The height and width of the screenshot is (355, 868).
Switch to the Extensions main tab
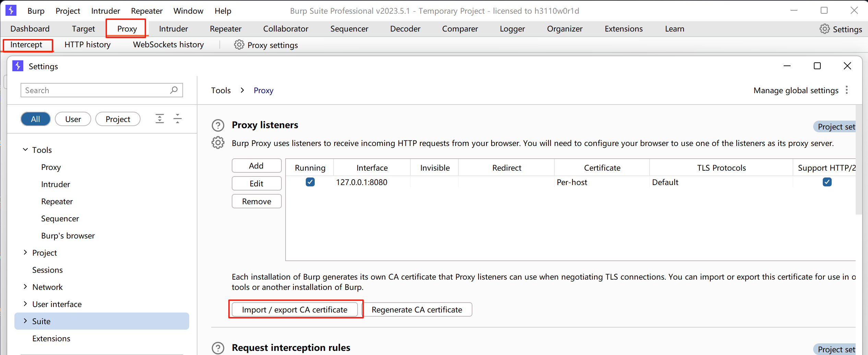point(624,29)
